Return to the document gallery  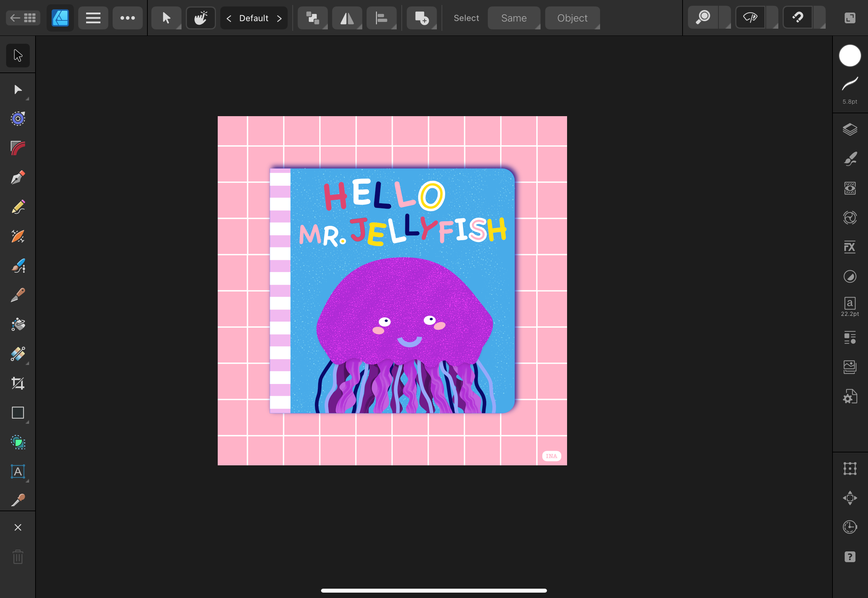pos(23,18)
